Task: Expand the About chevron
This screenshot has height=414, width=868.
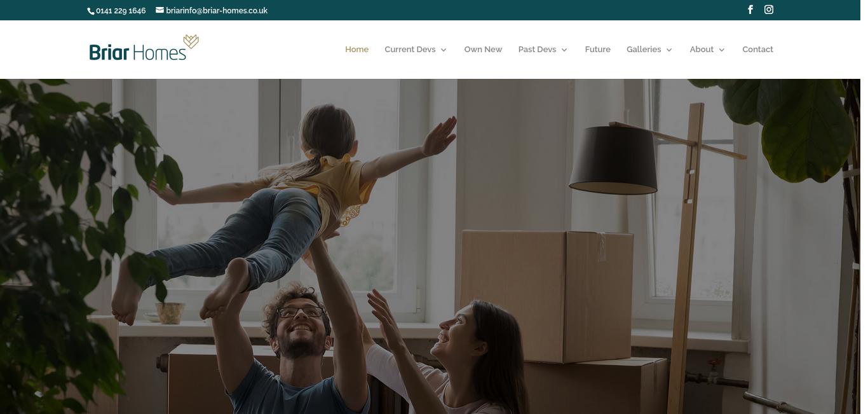Action: pyautogui.click(x=722, y=50)
